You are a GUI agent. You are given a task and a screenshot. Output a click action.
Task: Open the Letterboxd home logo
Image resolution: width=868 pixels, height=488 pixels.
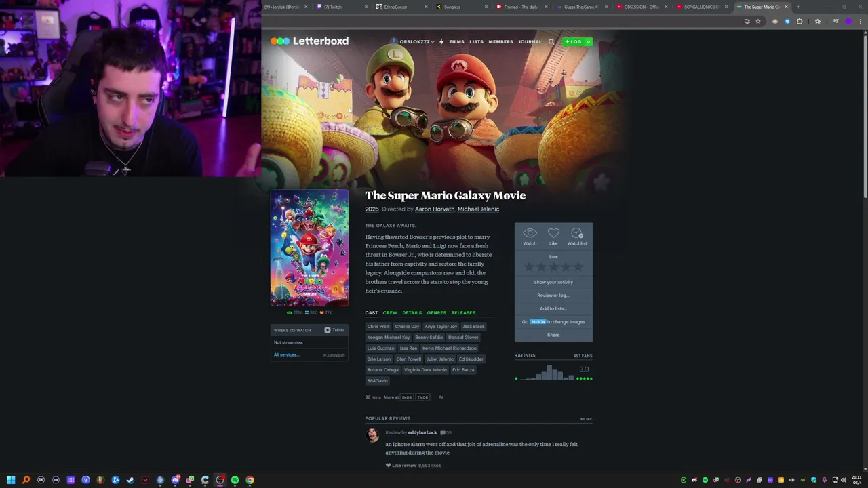click(309, 41)
